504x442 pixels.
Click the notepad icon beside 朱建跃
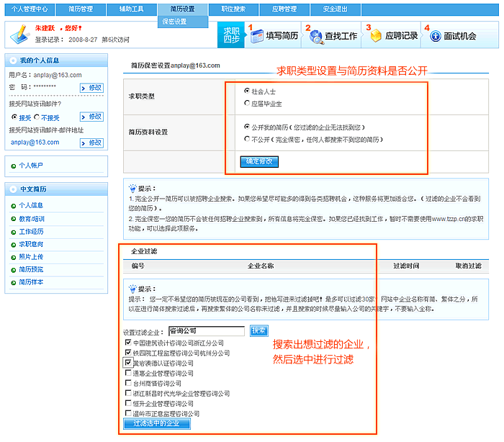[x=17, y=33]
